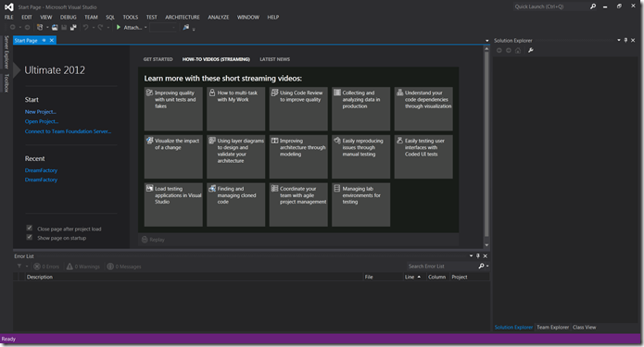Image resolution: width=644 pixels, height=347 pixels.
Task: Click the Replay video icon
Action: point(145,240)
